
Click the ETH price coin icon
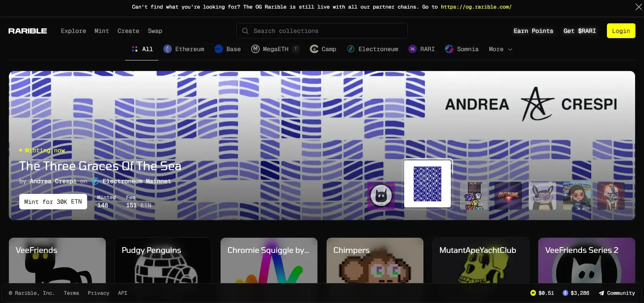pos(565,293)
